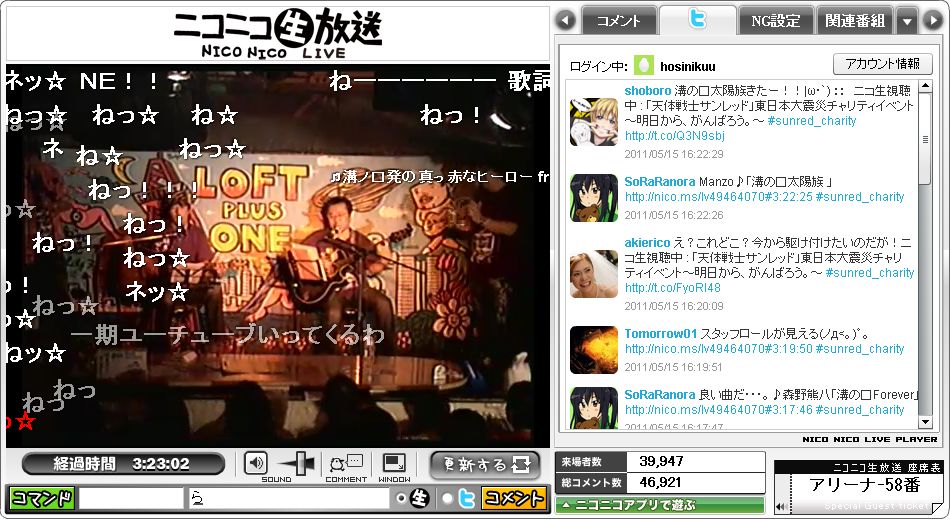Image resolution: width=950 pixels, height=520 pixels.
Task: Click into the comment text field
Action: pyautogui.click(x=288, y=499)
